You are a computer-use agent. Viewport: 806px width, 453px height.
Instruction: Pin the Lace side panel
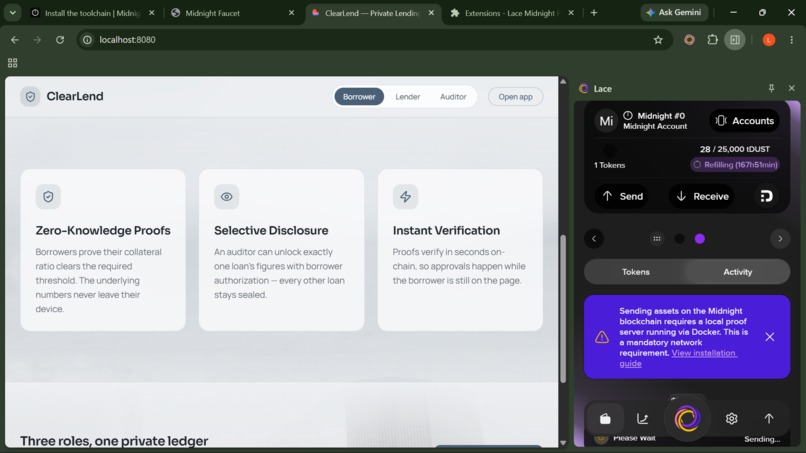[772, 88]
